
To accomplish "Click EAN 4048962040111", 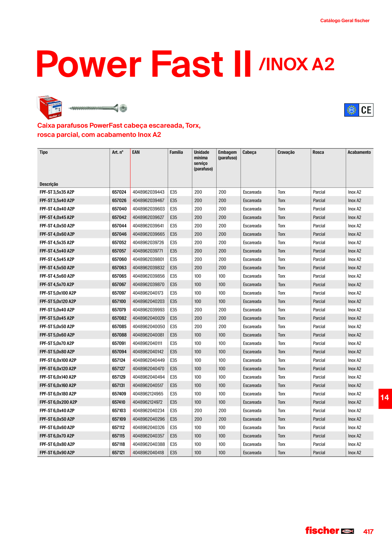I will click(x=148, y=343).
